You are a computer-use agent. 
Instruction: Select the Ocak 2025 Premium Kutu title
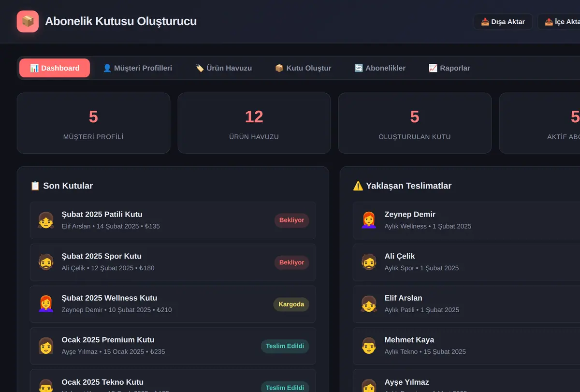[108, 340]
